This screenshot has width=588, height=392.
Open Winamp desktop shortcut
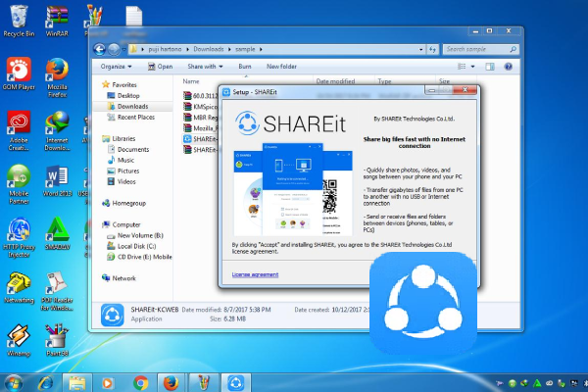[19, 340]
